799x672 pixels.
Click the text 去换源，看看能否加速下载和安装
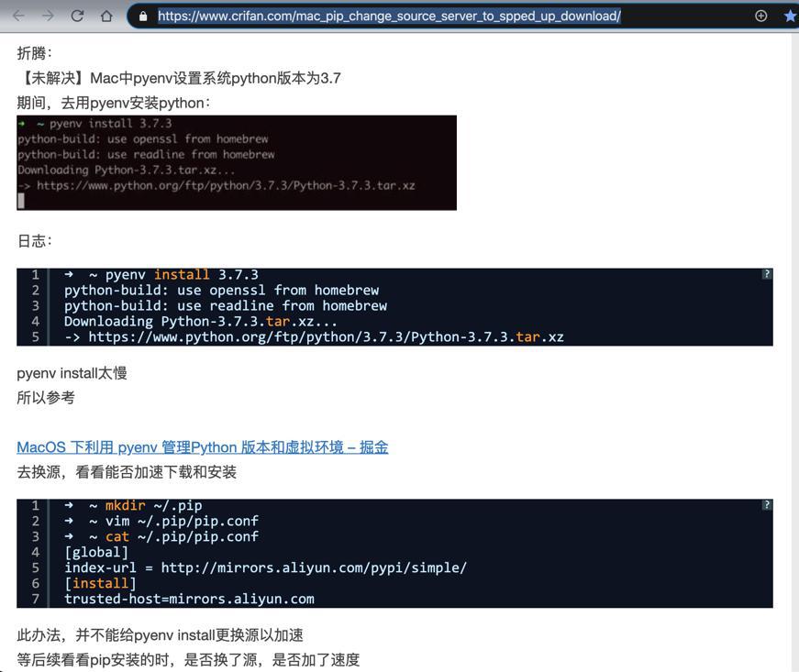(127, 472)
